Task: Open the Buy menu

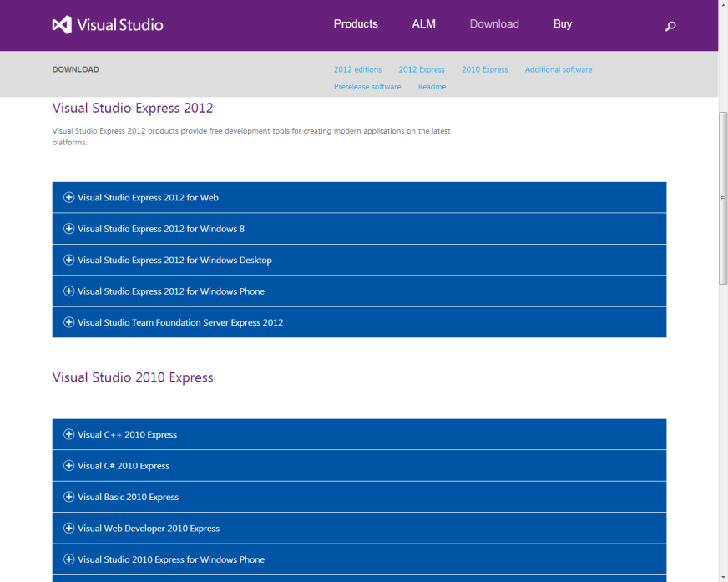Action: (x=563, y=24)
